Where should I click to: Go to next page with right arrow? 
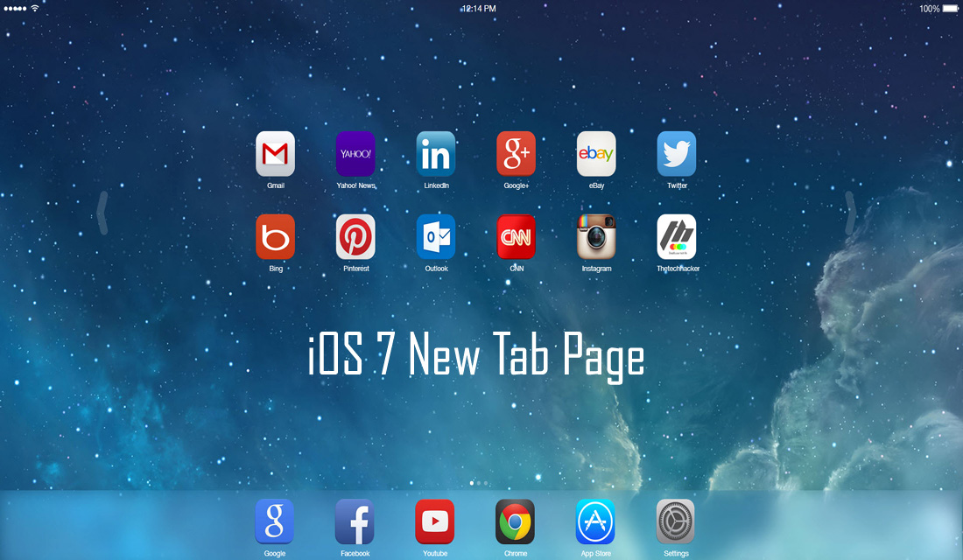(850, 213)
